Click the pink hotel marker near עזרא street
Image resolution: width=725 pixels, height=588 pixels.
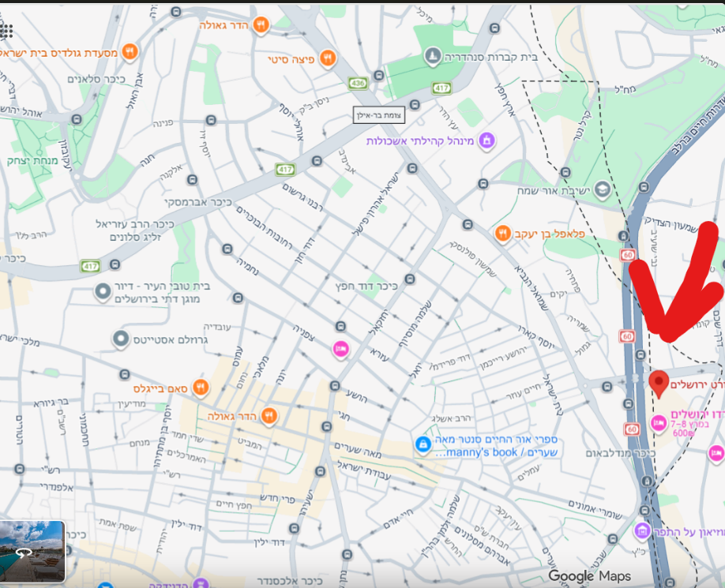[x=340, y=349]
